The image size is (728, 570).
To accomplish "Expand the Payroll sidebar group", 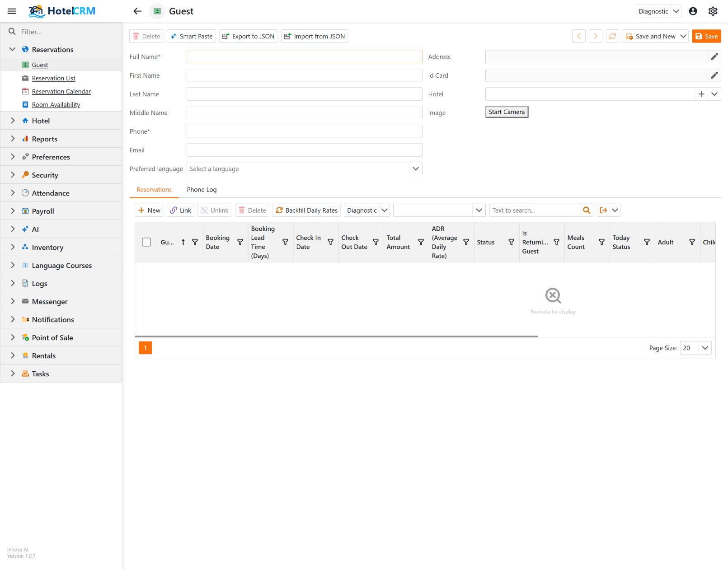I will click(x=13, y=211).
